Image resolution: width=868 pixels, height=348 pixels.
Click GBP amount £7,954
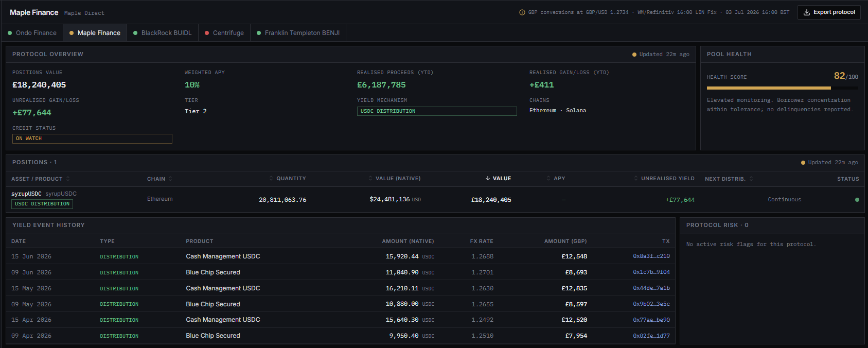(576, 336)
